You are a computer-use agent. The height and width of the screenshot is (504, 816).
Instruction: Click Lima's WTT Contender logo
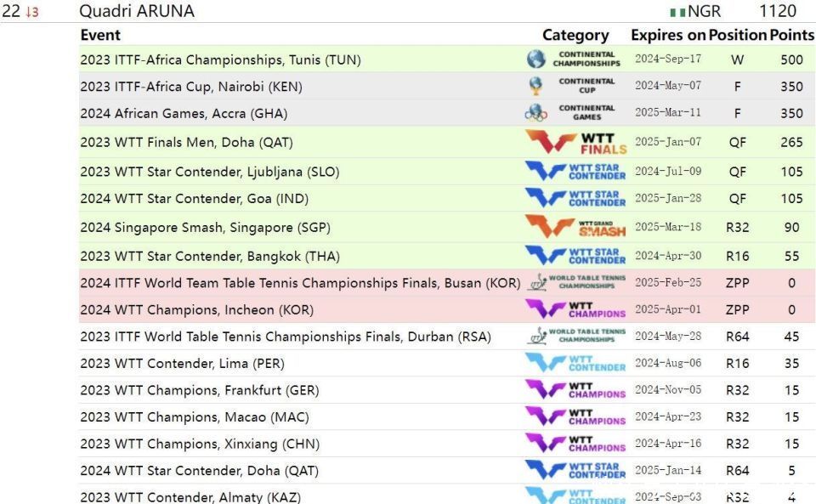[575, 363]
